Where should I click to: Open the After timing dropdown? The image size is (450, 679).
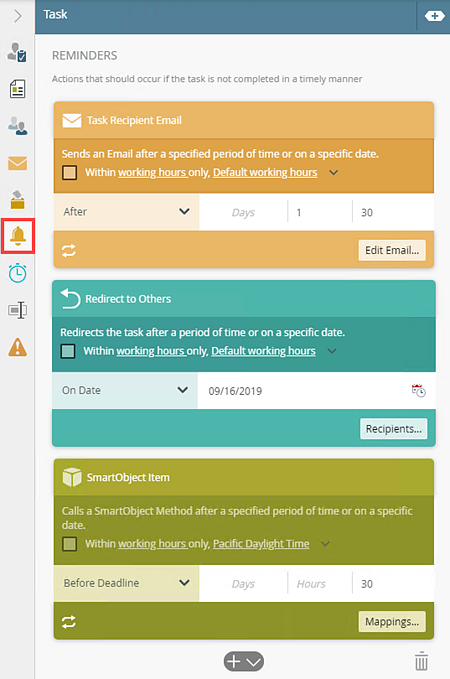click(126, 212)
